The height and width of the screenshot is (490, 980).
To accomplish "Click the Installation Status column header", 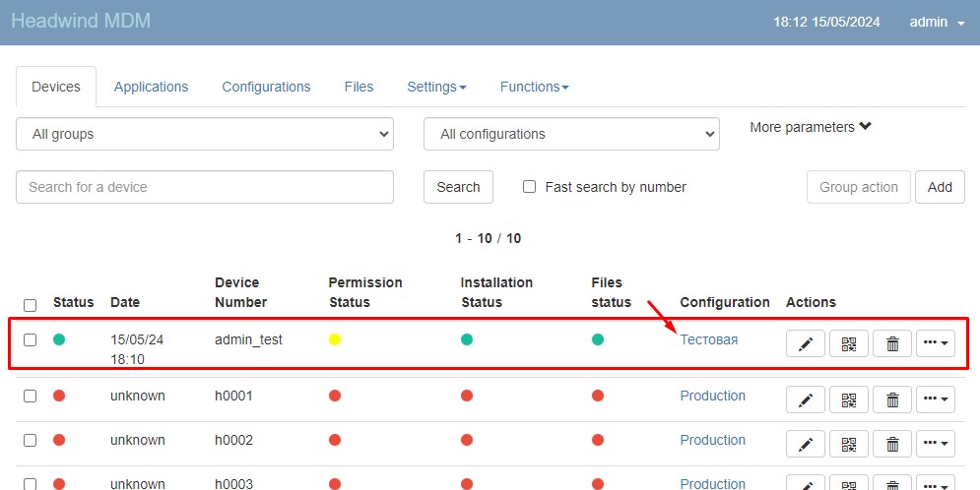I will click(x=496, y=292).
